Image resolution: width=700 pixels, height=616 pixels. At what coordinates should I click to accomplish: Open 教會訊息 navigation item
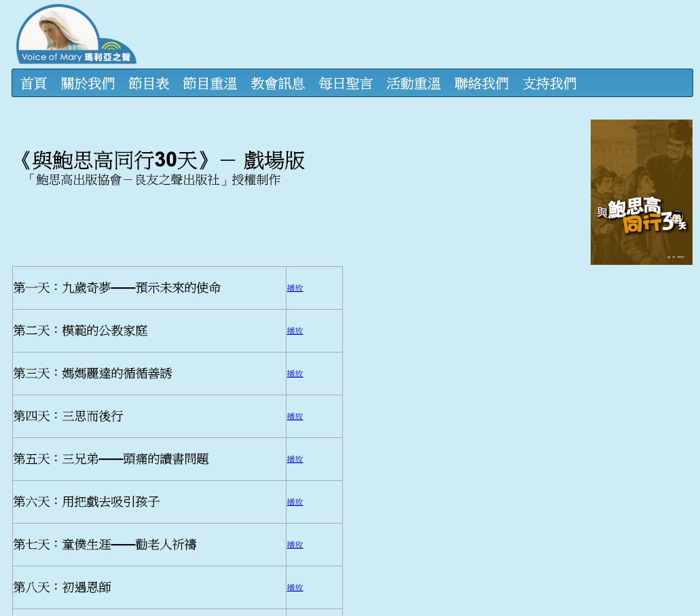[x=278, y=84]
